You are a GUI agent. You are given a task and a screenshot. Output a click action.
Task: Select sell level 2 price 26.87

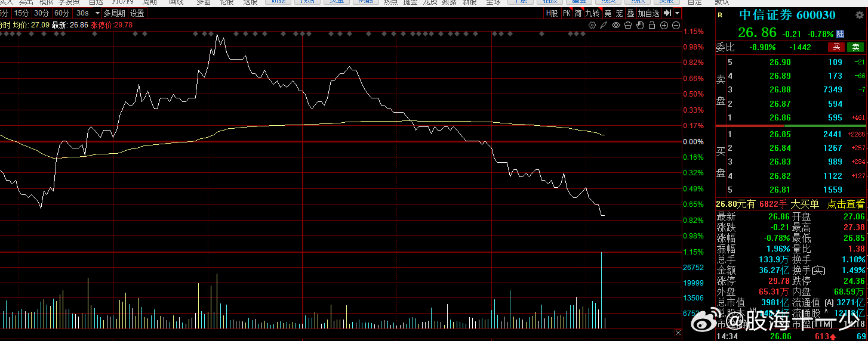click(x=780, y=104)
